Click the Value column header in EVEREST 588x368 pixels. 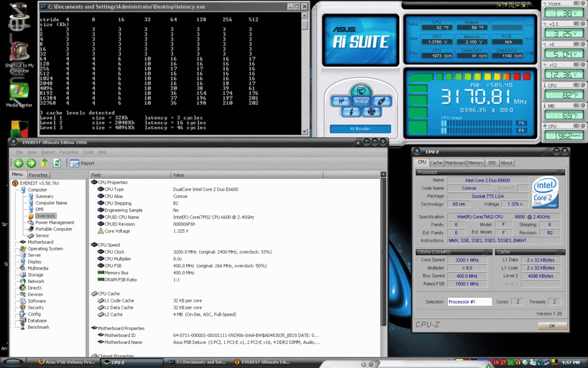click(247, 175)
